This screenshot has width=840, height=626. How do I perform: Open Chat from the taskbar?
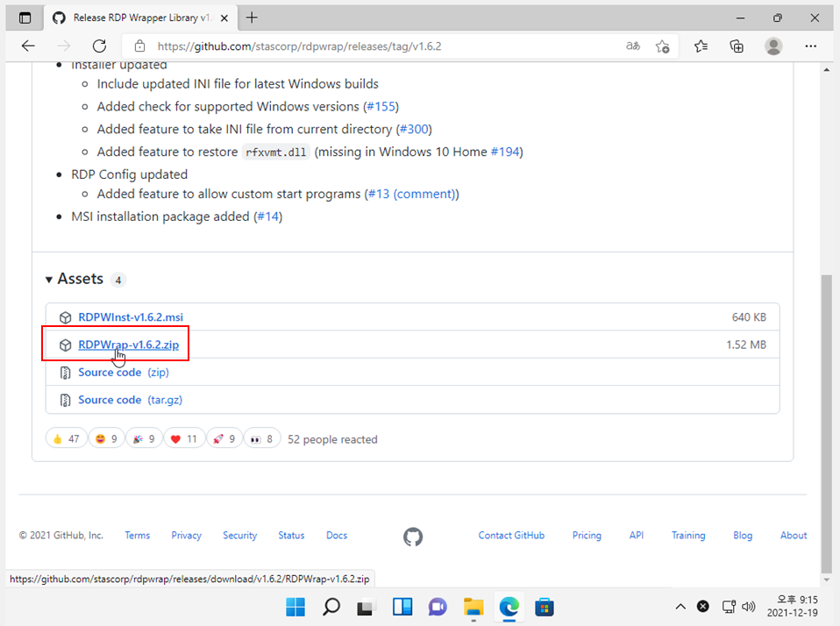pyautogui.click(x=438, y=607)
